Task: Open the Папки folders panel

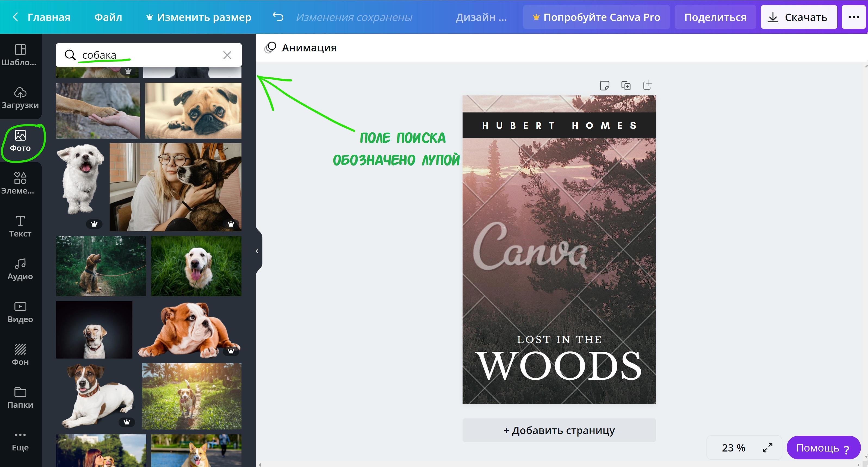Action: (20, 397)
